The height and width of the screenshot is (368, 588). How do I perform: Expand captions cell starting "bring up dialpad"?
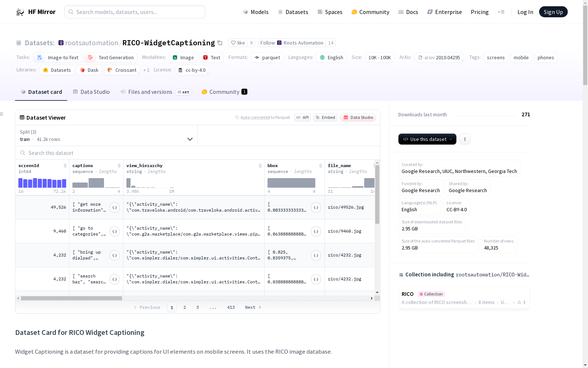tap(115, 255)
